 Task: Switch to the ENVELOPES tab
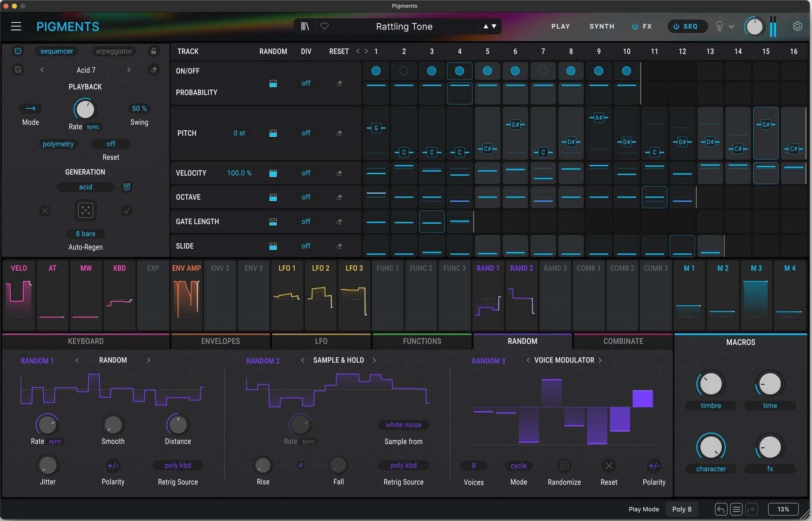coord(220,341)
